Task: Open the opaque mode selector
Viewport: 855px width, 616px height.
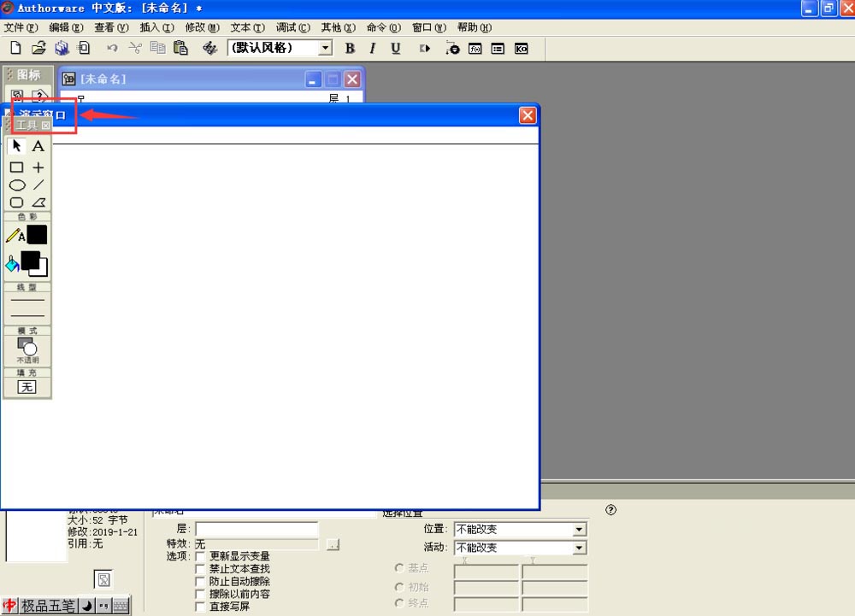Action: tap(27, 350)
